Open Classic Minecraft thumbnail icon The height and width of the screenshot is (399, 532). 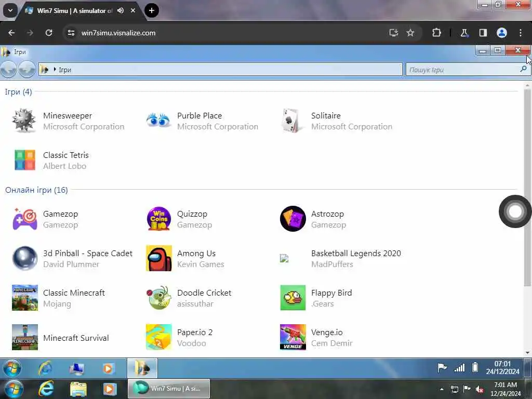(x=25, y=298)
